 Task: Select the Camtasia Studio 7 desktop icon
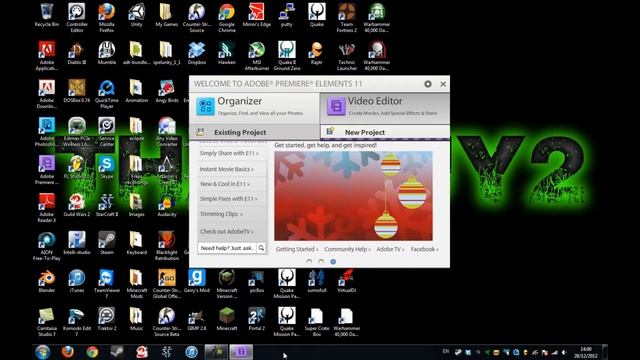pos(47,322)
